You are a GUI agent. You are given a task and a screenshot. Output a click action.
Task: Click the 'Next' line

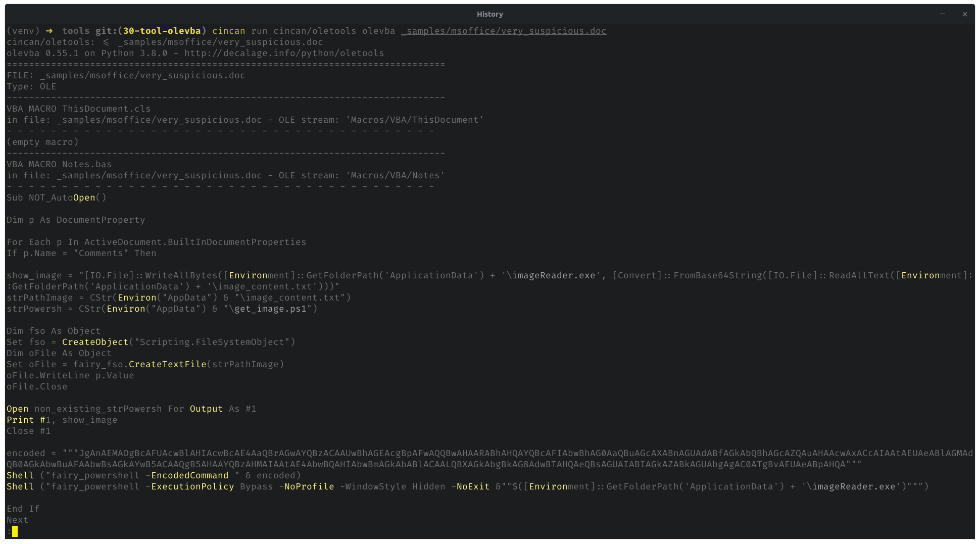coord(18,520)
